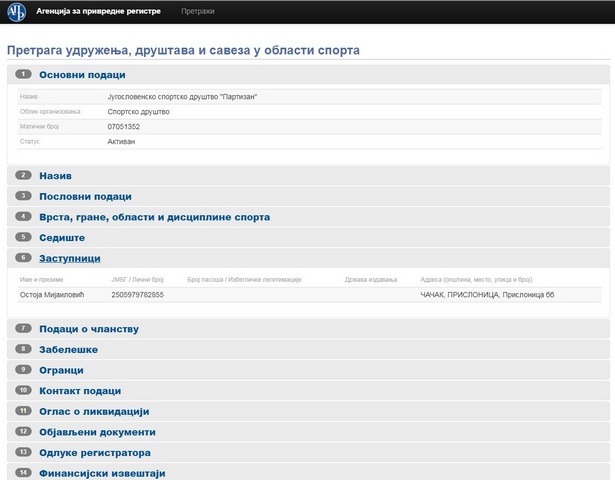Click number badge 14 beside Финансијски извештаји
This screenshot has width=615, height=480.
pyautogui.click(x=24, y=473)
